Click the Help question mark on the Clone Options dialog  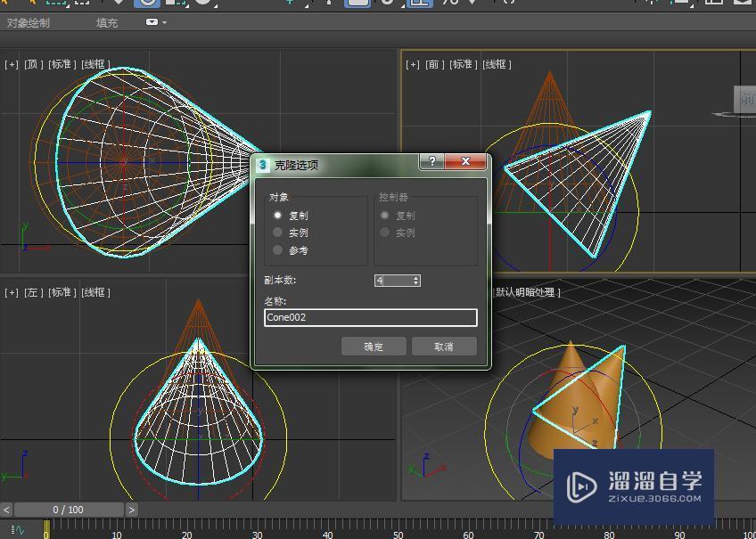pos(431,161)
